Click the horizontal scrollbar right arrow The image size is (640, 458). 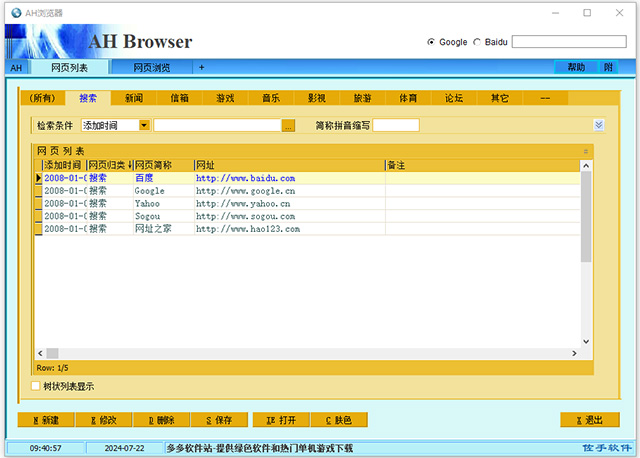[574, 353]
